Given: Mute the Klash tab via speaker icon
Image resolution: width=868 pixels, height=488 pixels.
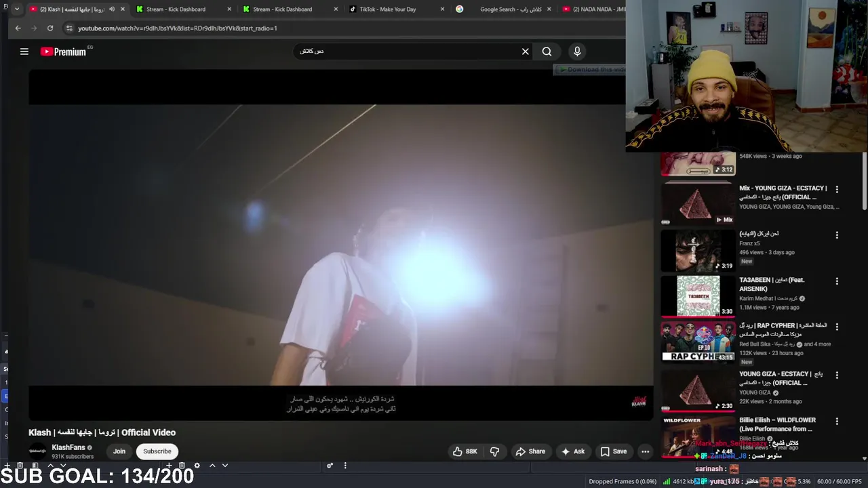Looking at the screenshot, I should pos(112,9).
